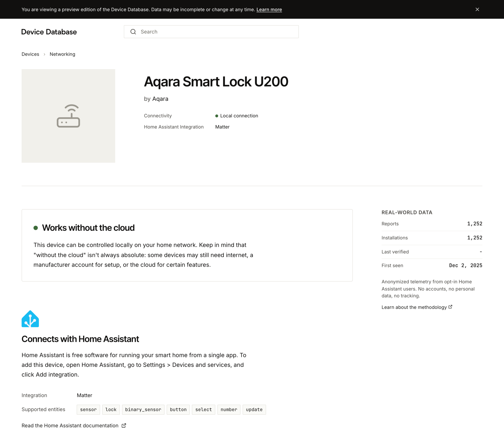The image size is (504, 432).
Task: Click Connects with Home Assistant heading
Action: coord(80,339)
